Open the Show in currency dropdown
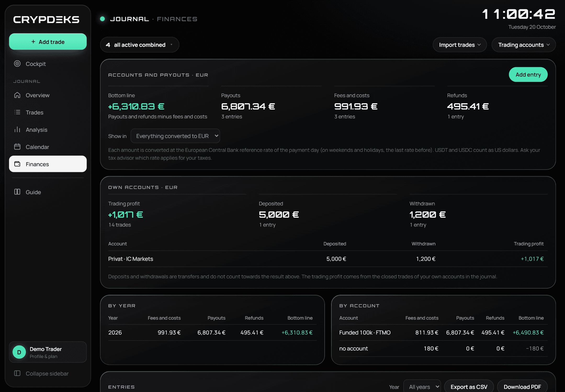 point(175,136)
